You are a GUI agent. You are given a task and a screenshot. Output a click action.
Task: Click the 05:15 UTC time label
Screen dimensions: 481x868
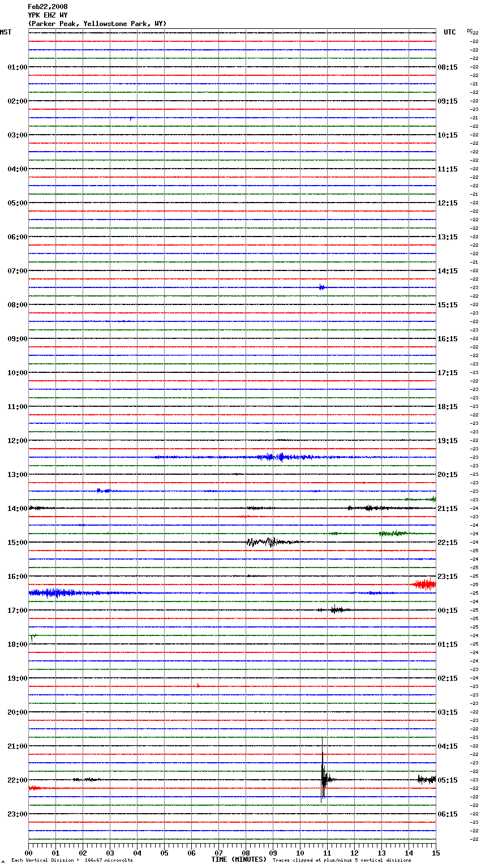click(448, 780)
